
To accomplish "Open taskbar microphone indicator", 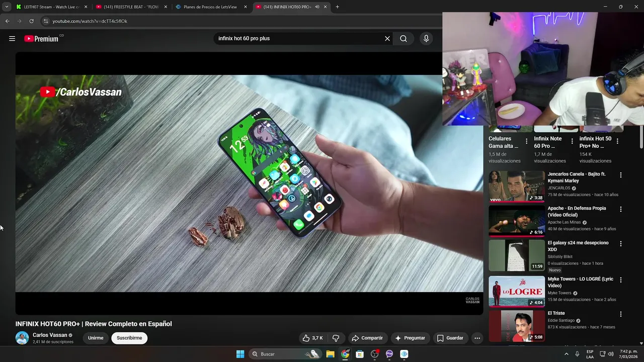I will (x=577, y=354).
